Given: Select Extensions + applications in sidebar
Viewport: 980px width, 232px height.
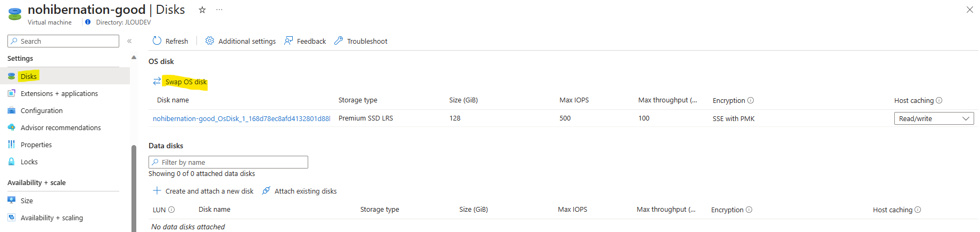Looking at the screenshot, I should [59, 93].
